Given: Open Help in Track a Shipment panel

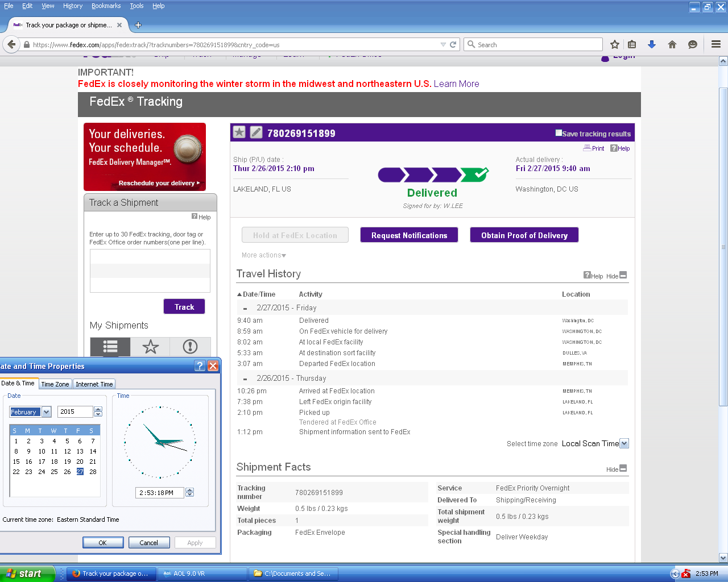Looking at the screenshot, I should [201, 217].
